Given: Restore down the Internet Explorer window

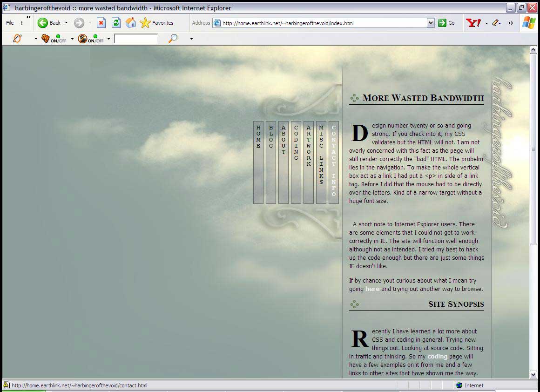Looking at the screenshot, I should point(521,7).
